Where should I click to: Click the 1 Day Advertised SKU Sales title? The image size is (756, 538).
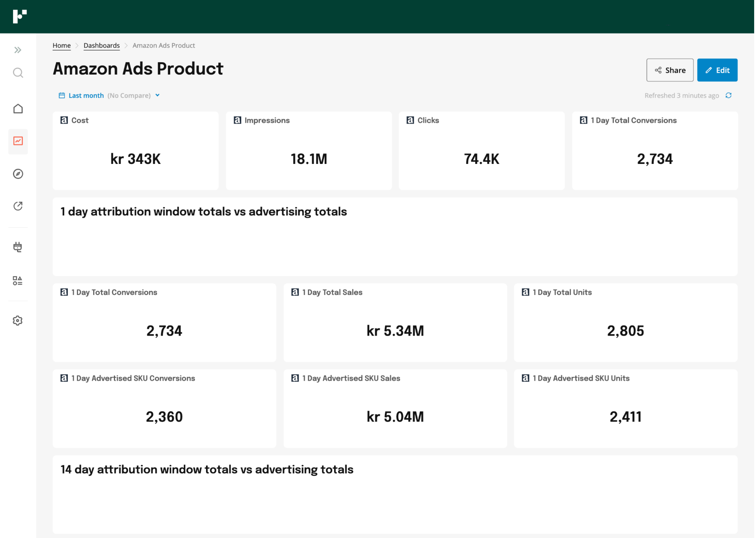tap(351, 378)
